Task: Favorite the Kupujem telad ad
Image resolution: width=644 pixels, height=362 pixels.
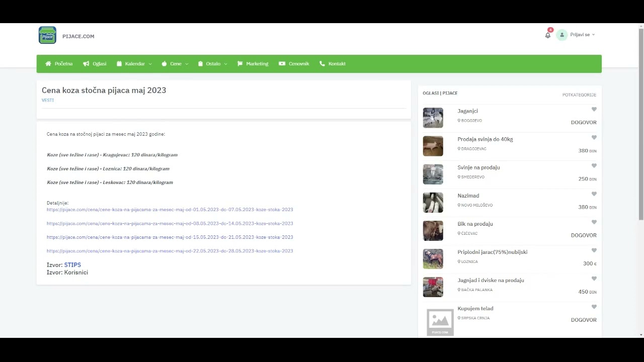Action: click(x=594, y=306)
